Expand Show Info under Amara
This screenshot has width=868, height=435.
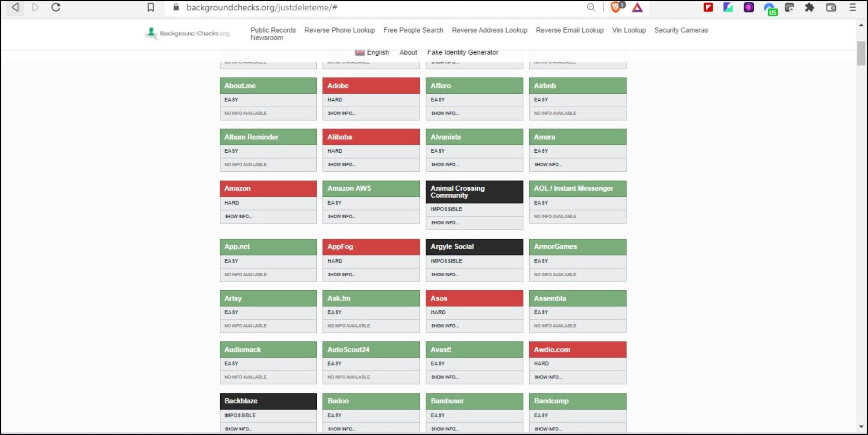[548, 165]
